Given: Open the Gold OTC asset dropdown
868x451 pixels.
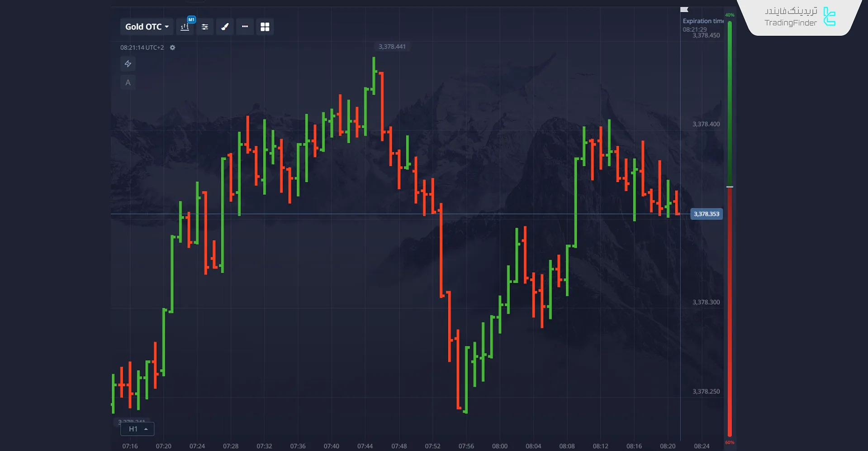Looking at the screenshot, I should [x=147, y=27].
